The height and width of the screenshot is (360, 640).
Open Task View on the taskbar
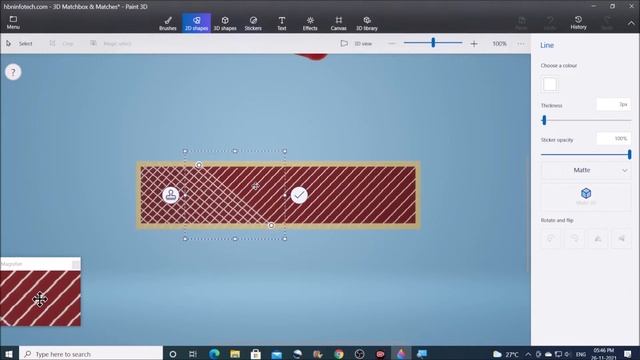(193, 354)
